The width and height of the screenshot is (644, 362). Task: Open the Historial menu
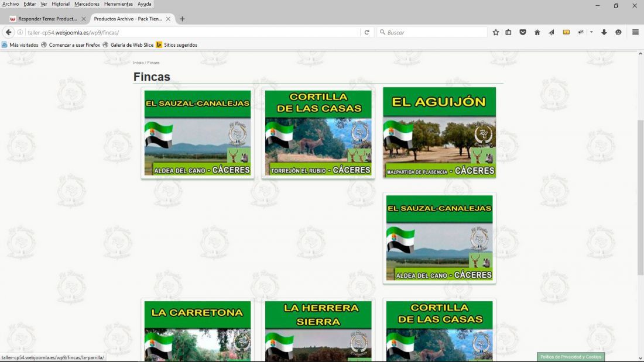point(60,4)
